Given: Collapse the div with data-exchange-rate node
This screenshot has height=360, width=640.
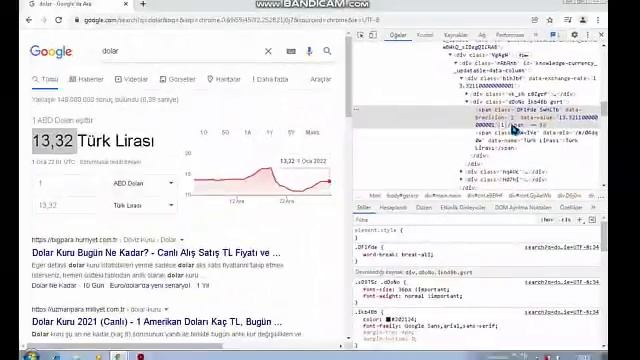Looking at the screenshot, I should click(462, 78).
